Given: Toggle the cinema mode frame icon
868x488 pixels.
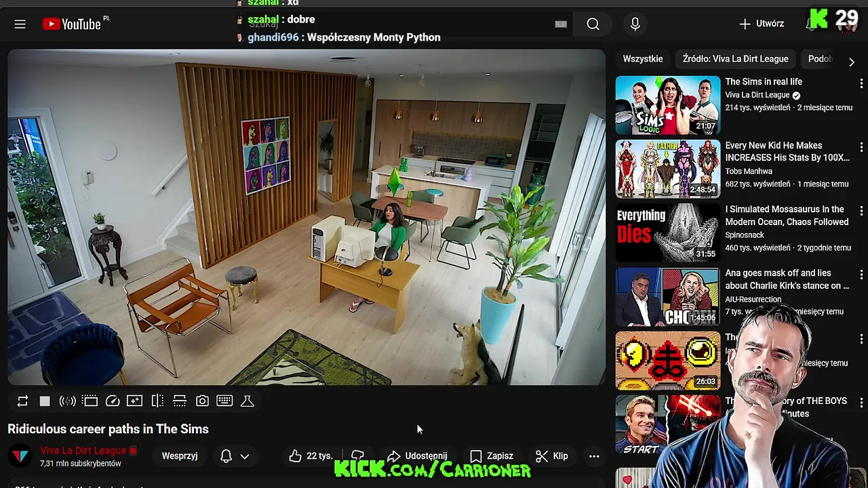Looking at the screenshot, I should 90,401.
